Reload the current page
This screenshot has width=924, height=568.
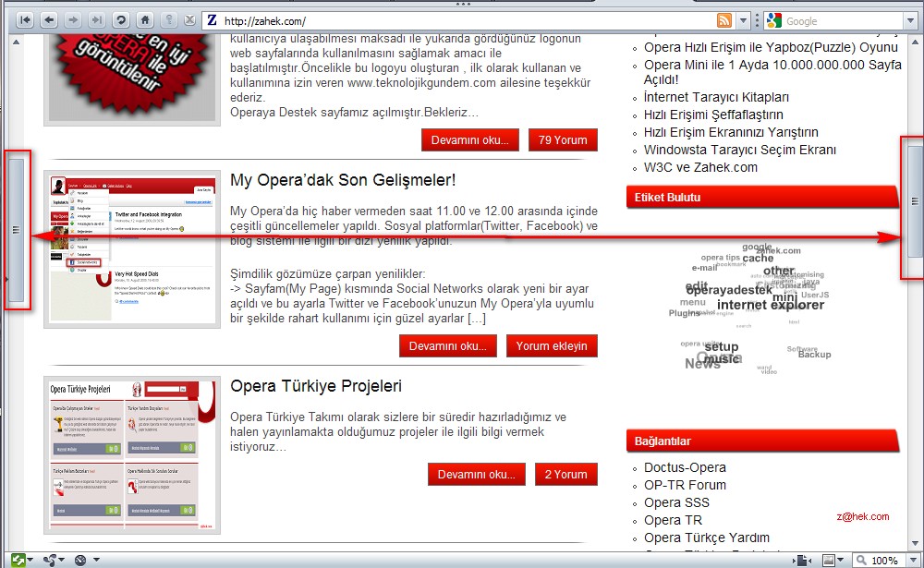121,20
